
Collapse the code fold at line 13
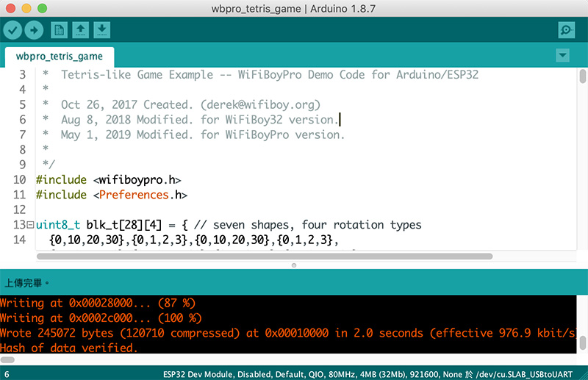click(x=31, y=225)
